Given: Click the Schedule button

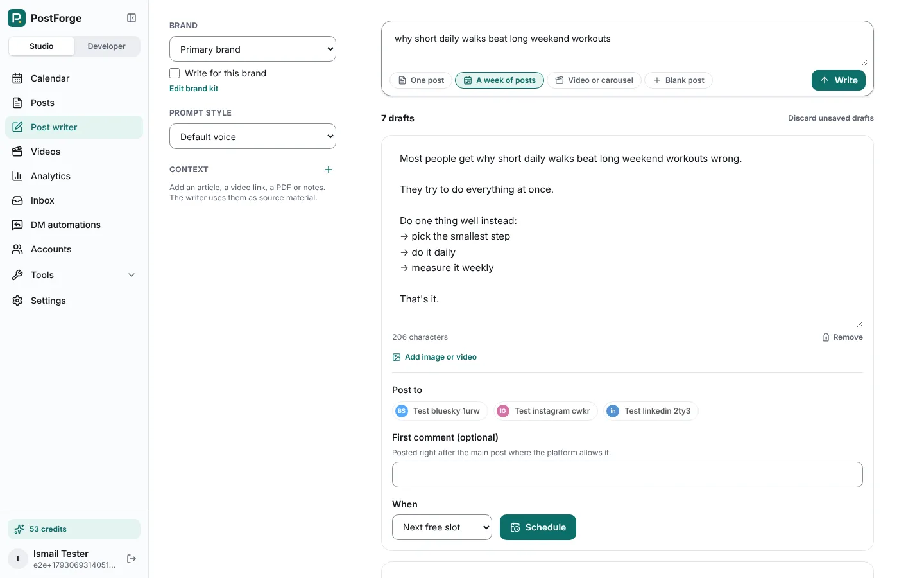Looking at the screenshot, I should pos(538,527).
